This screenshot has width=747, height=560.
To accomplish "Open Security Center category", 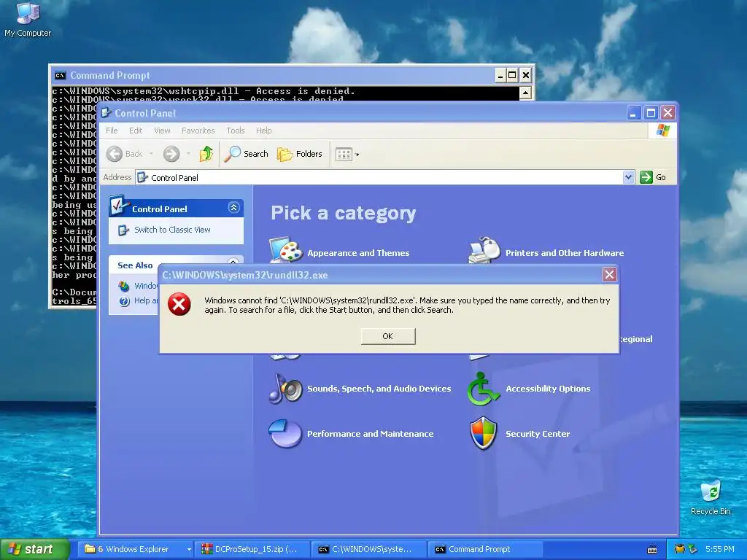I will (x=538, y=434).
